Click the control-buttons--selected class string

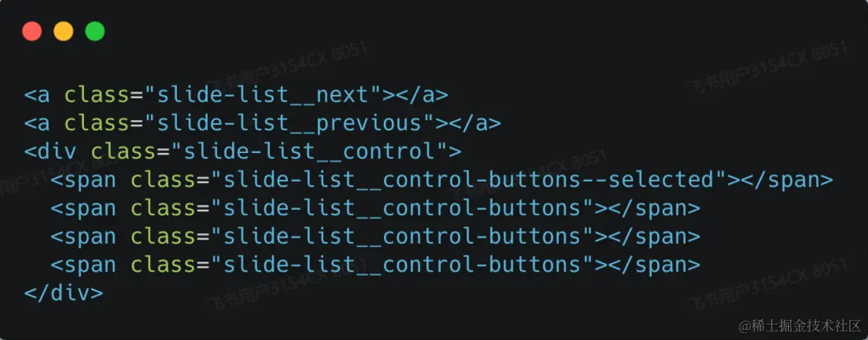point(469,180)
